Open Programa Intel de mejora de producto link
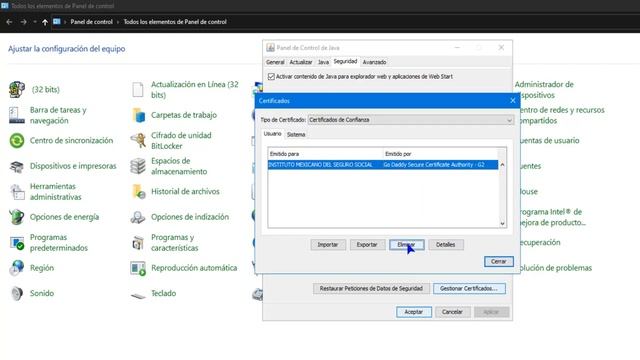640x360 pixels. click(x=553, y=217)
